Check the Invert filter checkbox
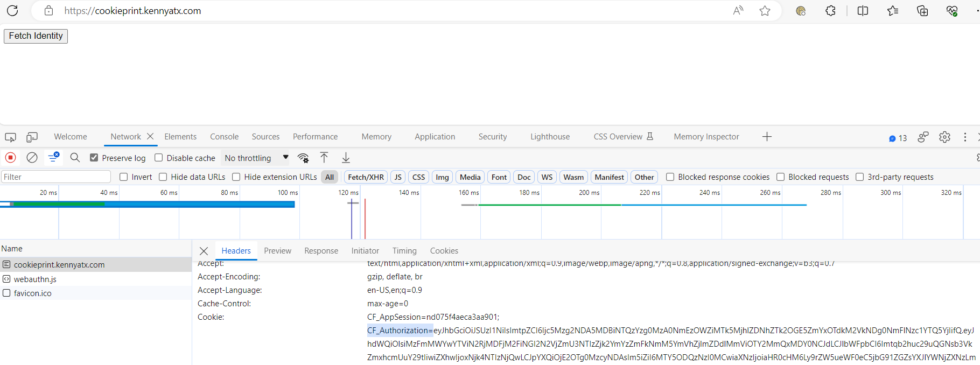980x365 pixels. (x=124, y=177)
